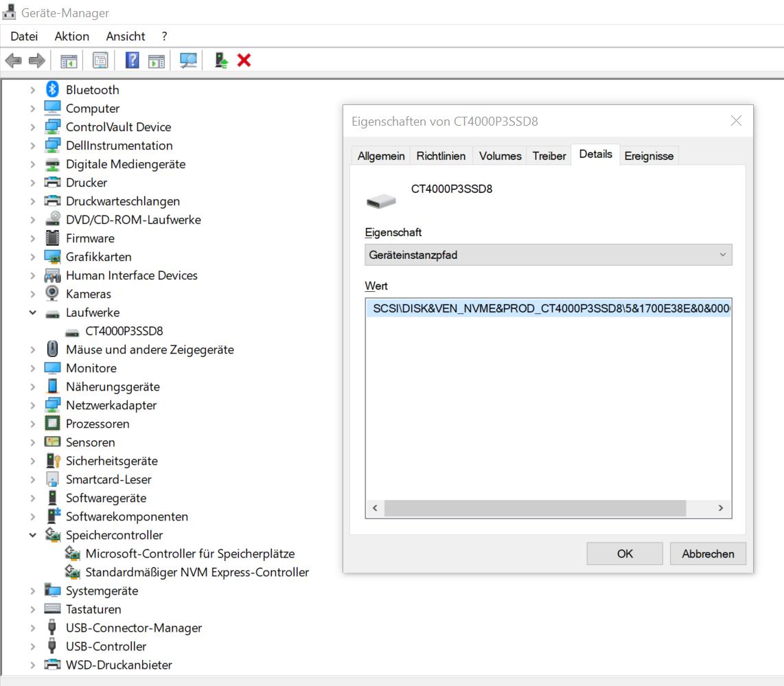The image size is (784, 686).
Task: Expand the WSD-Druckanbieter node
Action: [32, 665]
